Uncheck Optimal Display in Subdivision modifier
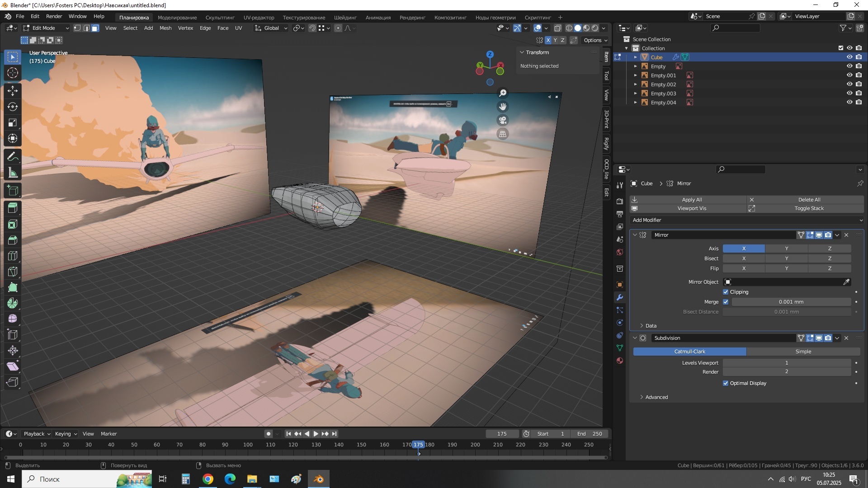 [x=726, y=383]
